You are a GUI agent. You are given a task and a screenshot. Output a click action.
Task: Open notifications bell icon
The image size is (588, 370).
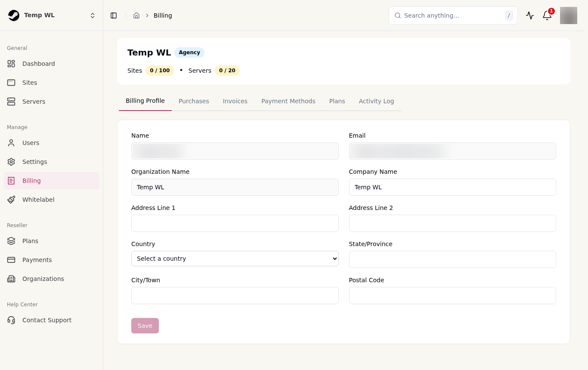pos(547,15)
